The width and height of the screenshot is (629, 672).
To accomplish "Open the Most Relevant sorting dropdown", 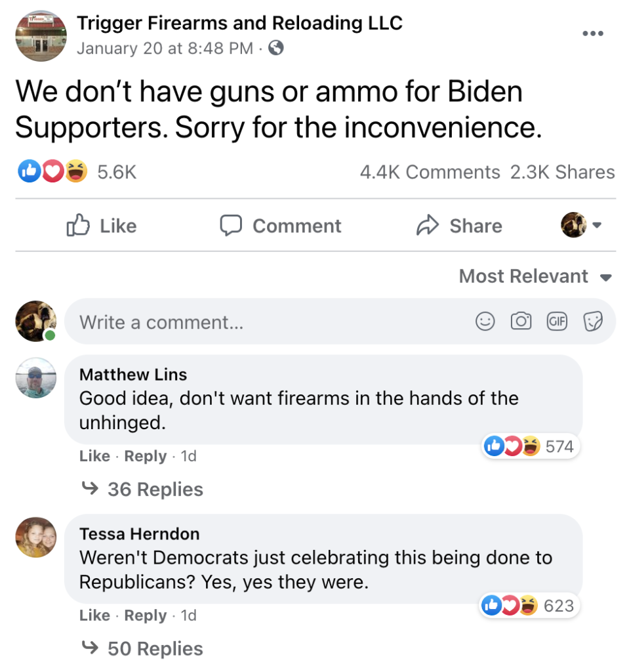I will pyautogui.click(x=535, y=276).
